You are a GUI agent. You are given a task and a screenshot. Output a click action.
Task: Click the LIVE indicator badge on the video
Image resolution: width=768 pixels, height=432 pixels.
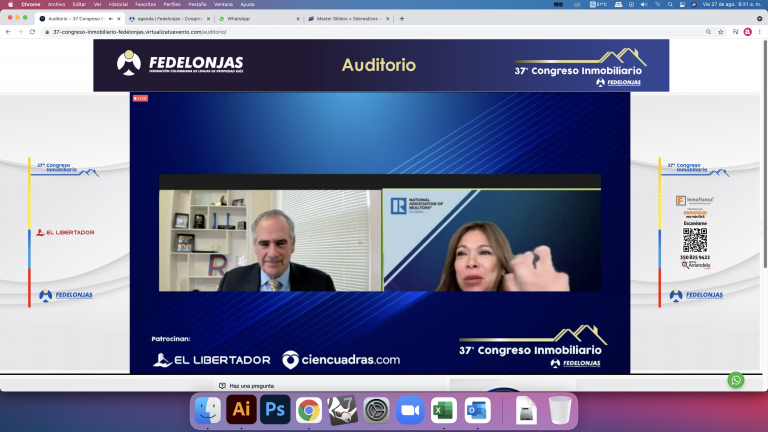point(140,98)
